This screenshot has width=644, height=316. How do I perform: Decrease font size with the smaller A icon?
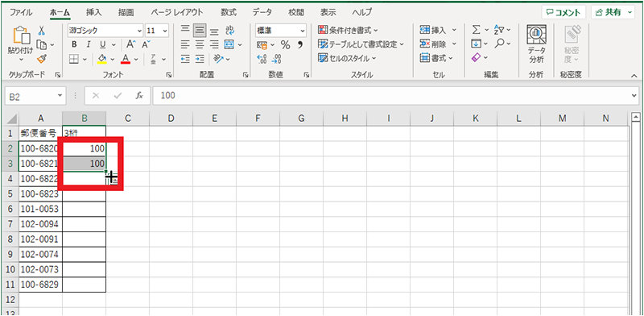[x=147, y=44]
